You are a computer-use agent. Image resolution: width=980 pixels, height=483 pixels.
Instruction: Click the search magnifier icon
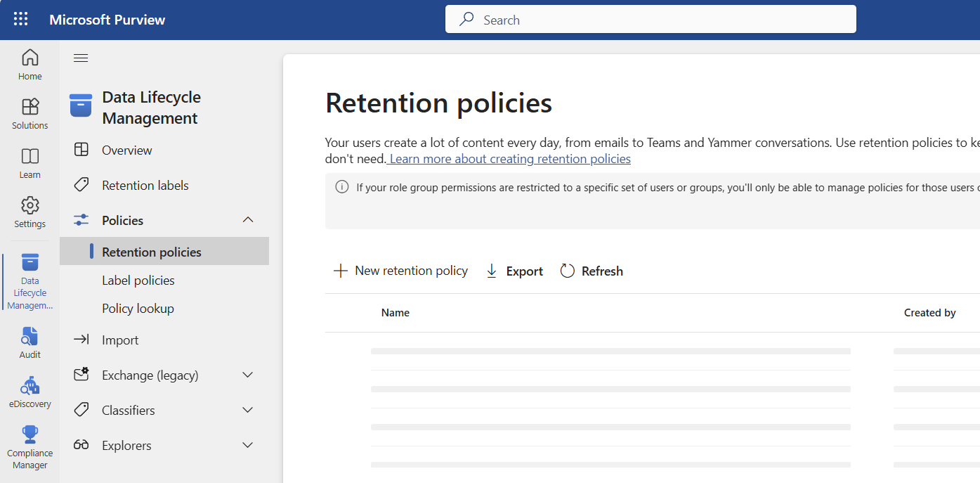pyautogui.click(x=466, y=20)
